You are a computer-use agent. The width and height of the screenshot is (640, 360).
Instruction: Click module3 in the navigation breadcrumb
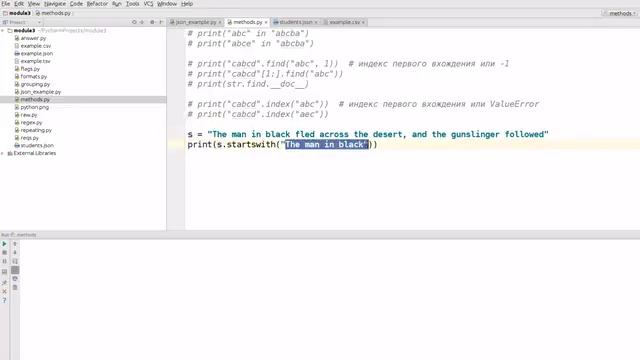pyautogui.click(x=17, y=13)
